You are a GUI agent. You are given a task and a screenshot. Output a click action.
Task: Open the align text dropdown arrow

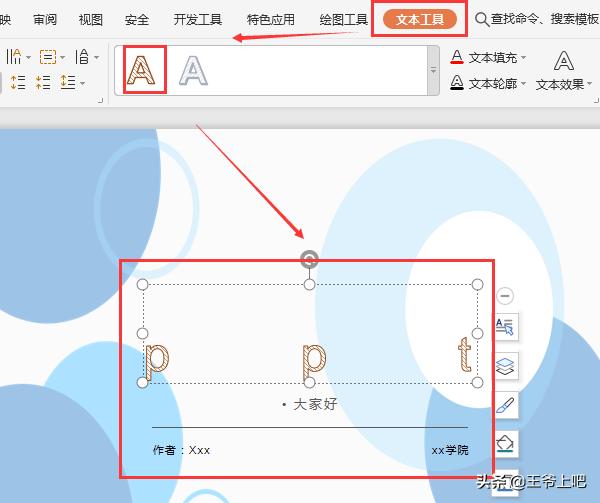[x=62, y=57]
